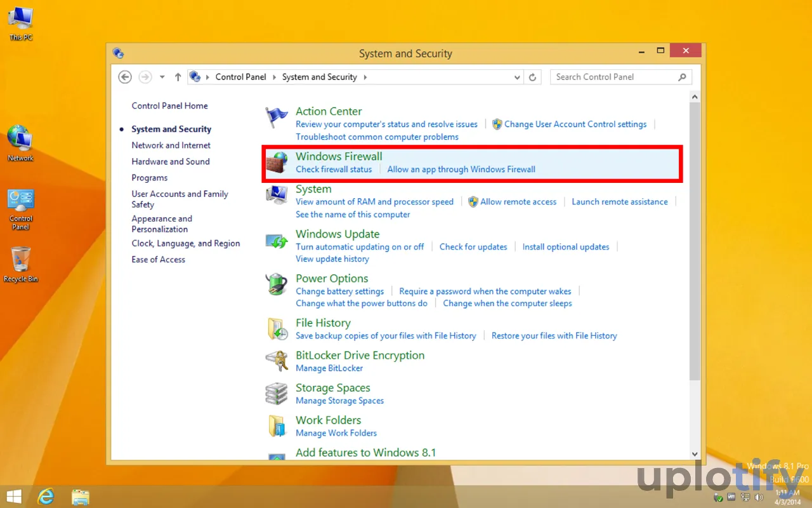Click the volume speaker tray icon

click(x=759, y=497)
